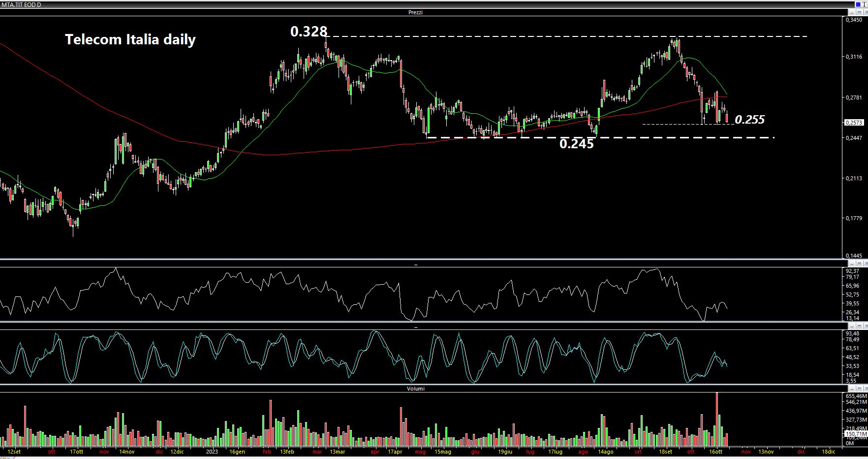Click the 16gen date label

coord(237,452)
